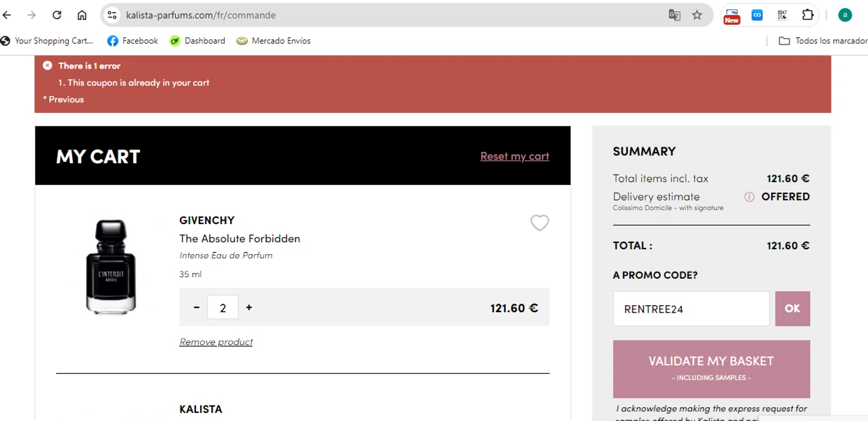
Task: Click This coupon is already in your cart
Action: pos(138,82)
